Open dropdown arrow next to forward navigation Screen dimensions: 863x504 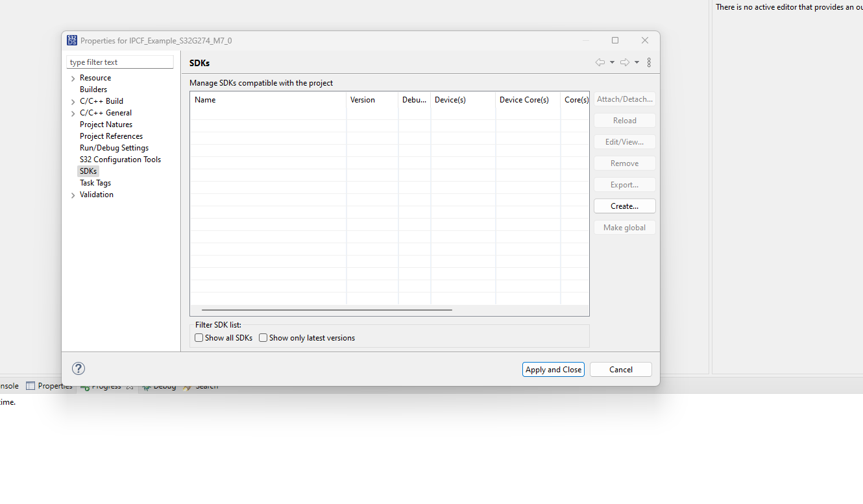pyautogui.click(x=637, y=62)
